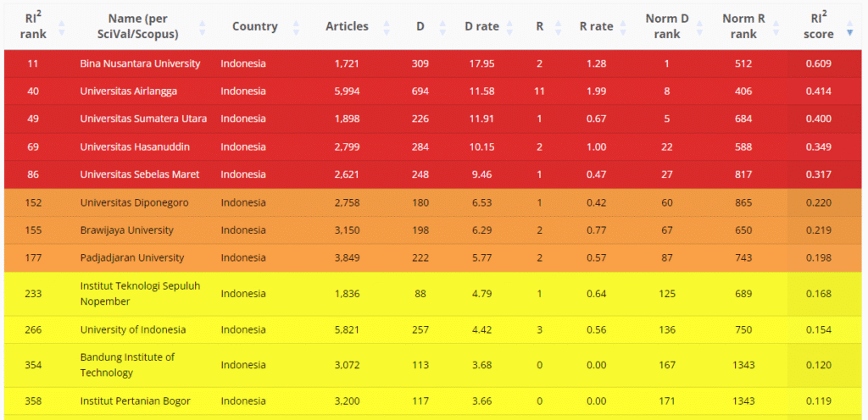Image resolution: width=868 pixels, height=420 pixels.
Task: Click Norm R rank value 512
Action: [x=743, y=64]
